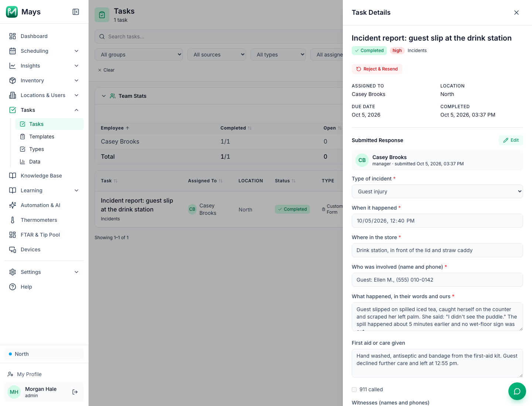The width and height of the screenshot is (532, 406).
Task: Open the Types sub-item
Action: [50, 149]
